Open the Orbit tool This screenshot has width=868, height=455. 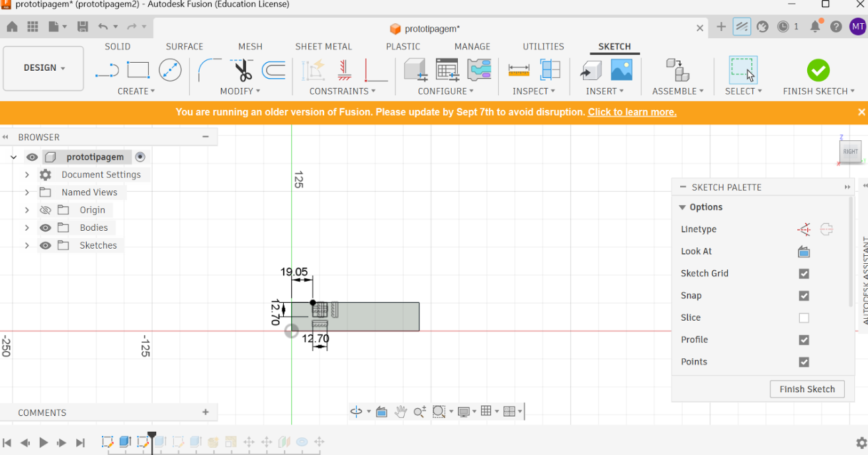point(356,411)
